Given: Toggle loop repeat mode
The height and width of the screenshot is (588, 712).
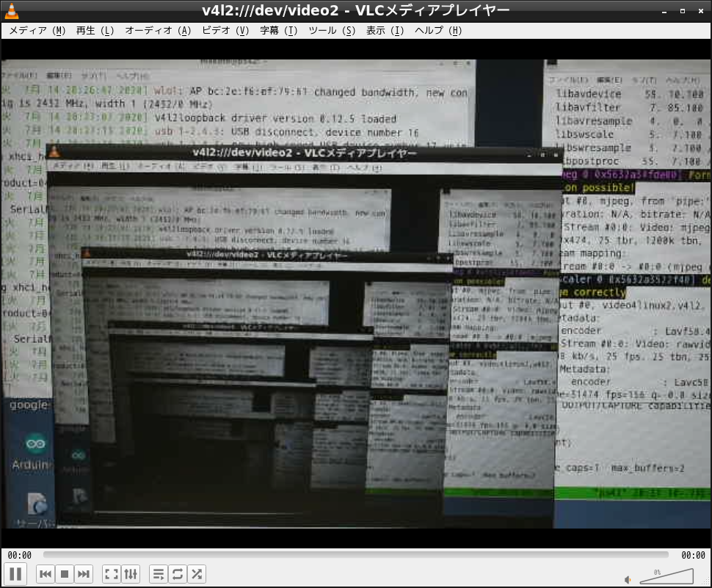Looking at the screenshot, I should pyautogui.click(x=178, y=574).
